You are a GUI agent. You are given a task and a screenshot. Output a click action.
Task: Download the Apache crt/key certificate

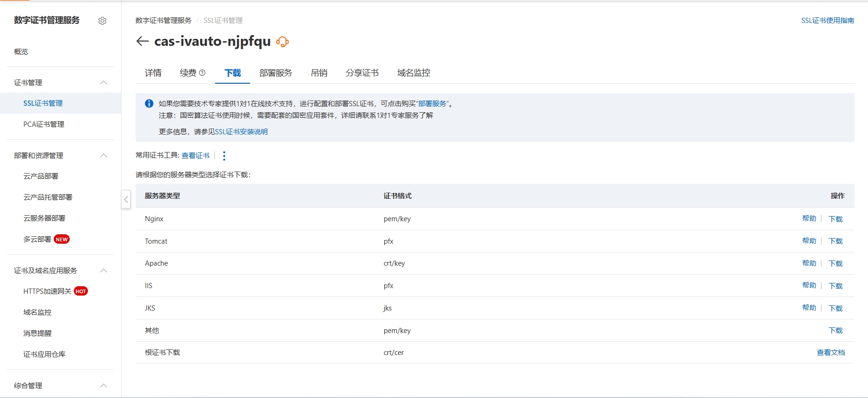click(836, 263)
